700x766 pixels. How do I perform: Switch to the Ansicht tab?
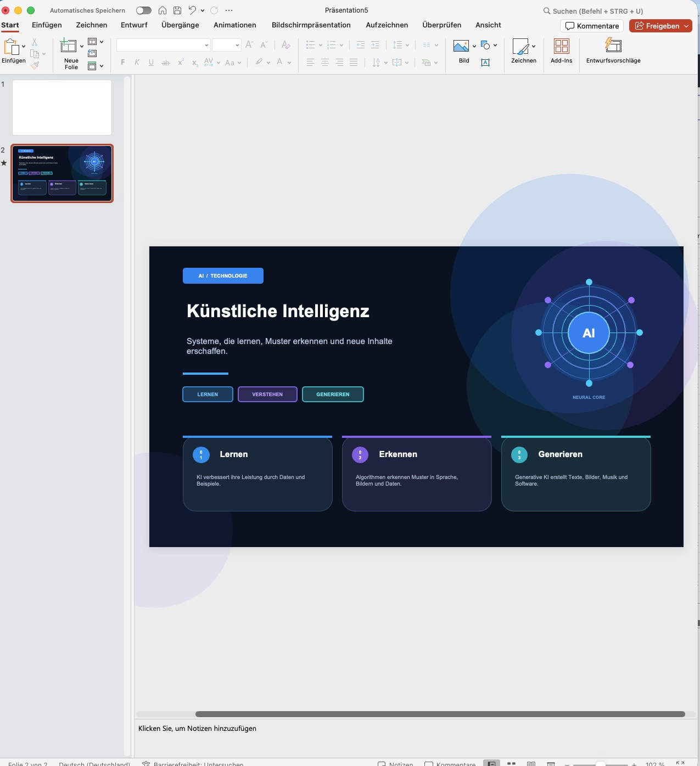coord(488,25)
